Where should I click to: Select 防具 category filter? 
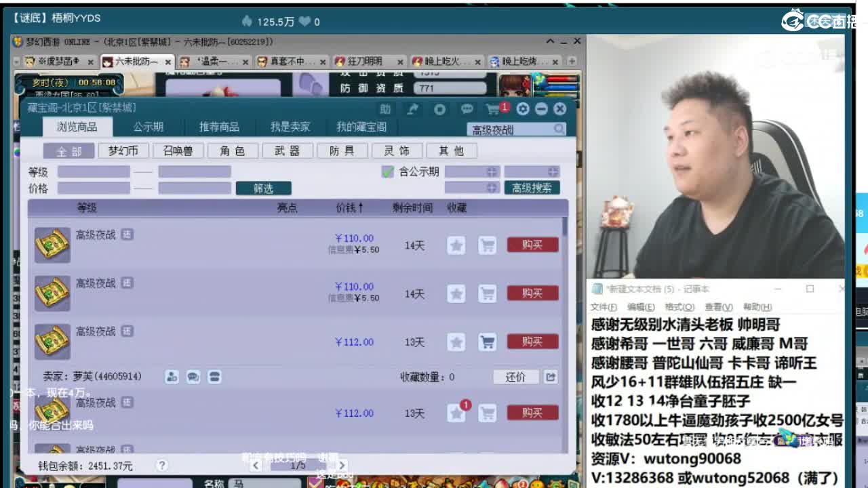342,150
